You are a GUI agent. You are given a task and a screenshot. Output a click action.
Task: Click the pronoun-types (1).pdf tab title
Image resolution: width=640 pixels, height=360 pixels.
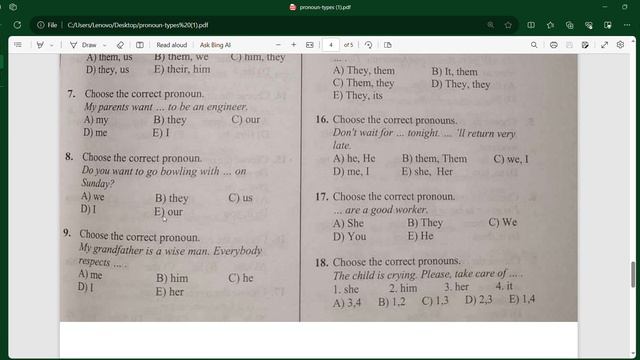325,7
